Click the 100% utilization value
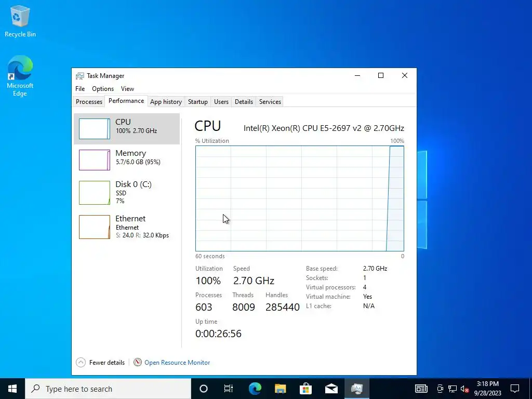Screen dimensions: 532x399 pos(208,281)
